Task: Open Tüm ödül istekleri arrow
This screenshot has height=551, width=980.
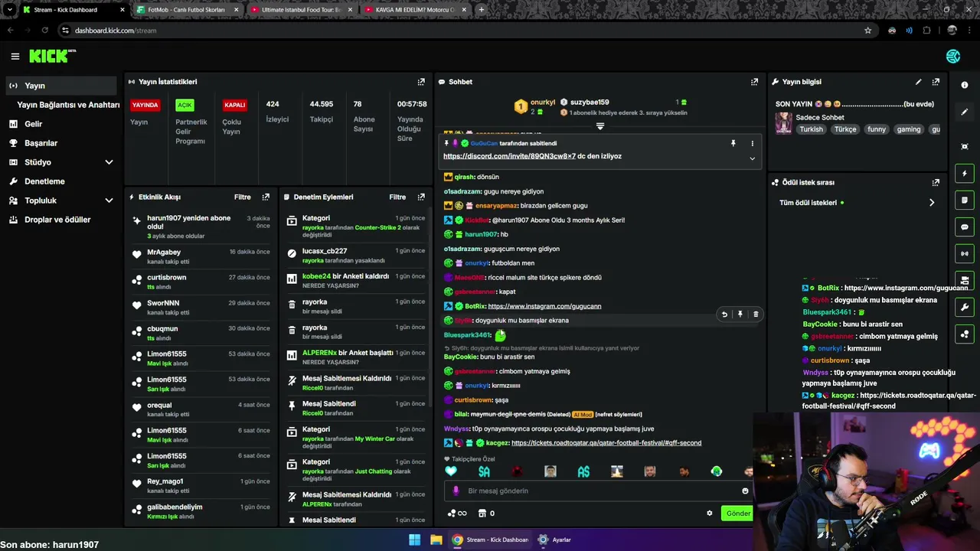Action: tap(932, 203)
